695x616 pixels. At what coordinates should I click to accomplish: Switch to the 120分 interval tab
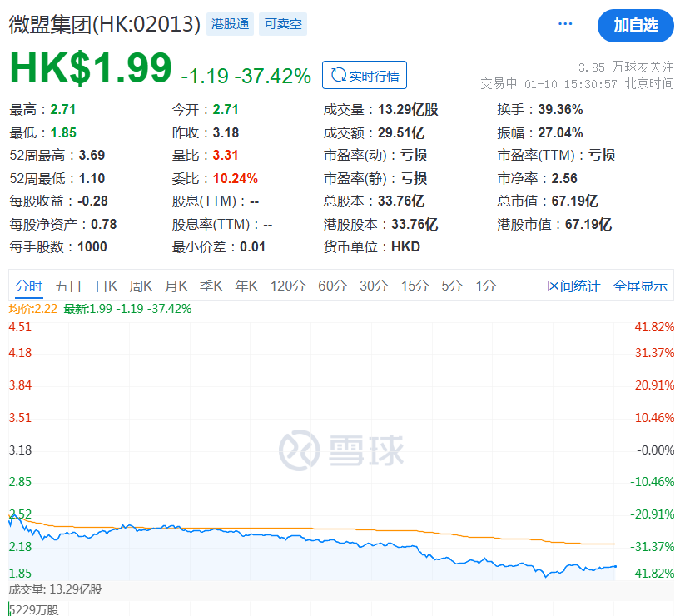click(288, 286)
